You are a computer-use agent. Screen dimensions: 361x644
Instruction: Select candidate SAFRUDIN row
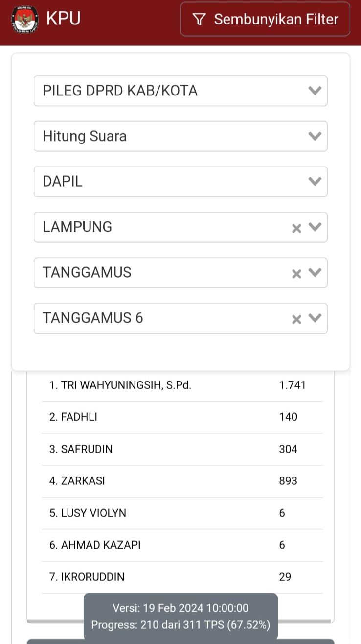click(182, 449)
